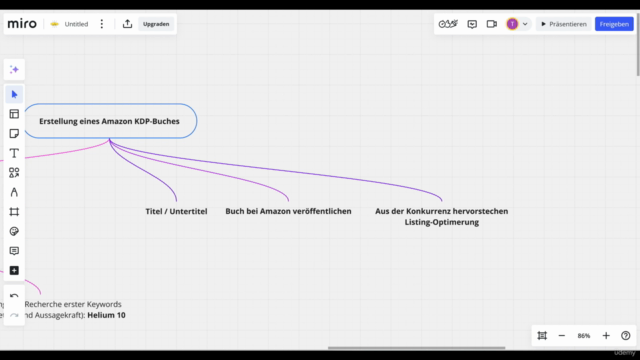This screenshot has height=360, width=640.
Task: Zoom out with the minus button
Action: pyautogui.click(x=562, y=336)
